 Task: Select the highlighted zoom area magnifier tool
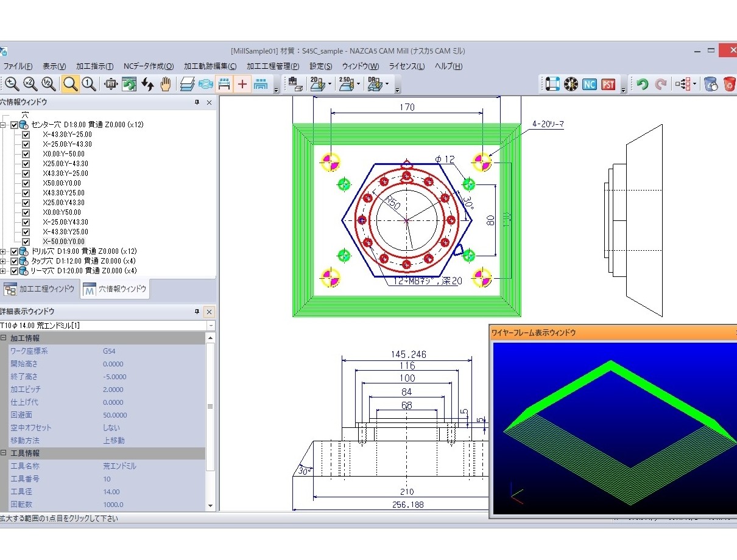(x=71, y=85)
